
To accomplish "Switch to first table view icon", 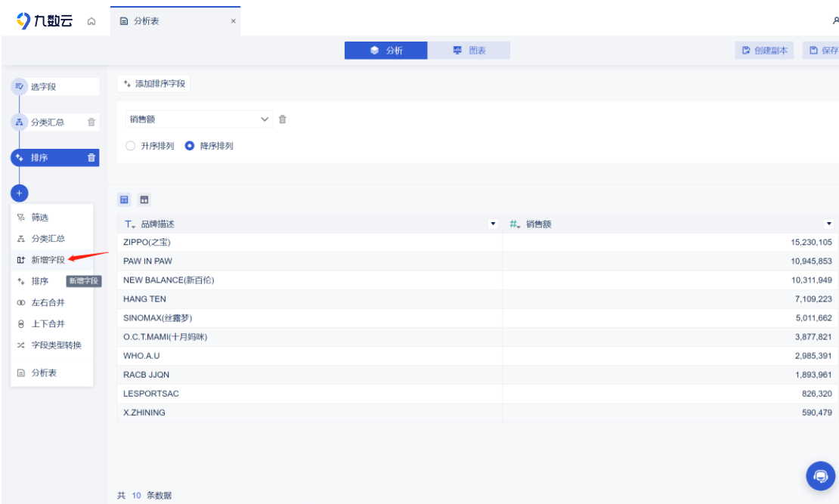I will pyautogui.click(x=124, y=199).
